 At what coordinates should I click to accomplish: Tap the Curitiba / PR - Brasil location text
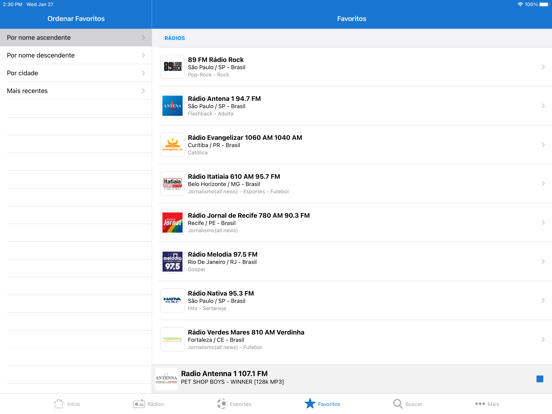(x=214, y=145)
